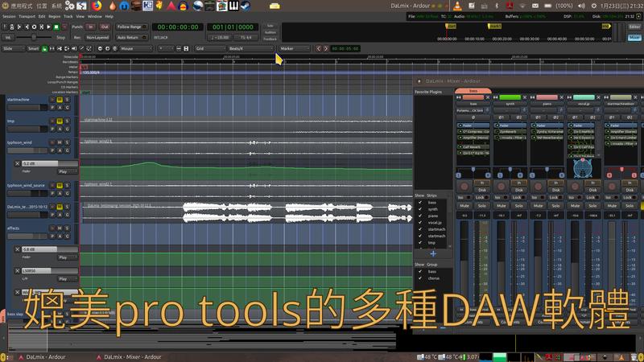Uncheck the piano strip checkbox
Image resolution: width=644 pixels, height=362 pixels.
pyautogui.click(x=420, y=216)
